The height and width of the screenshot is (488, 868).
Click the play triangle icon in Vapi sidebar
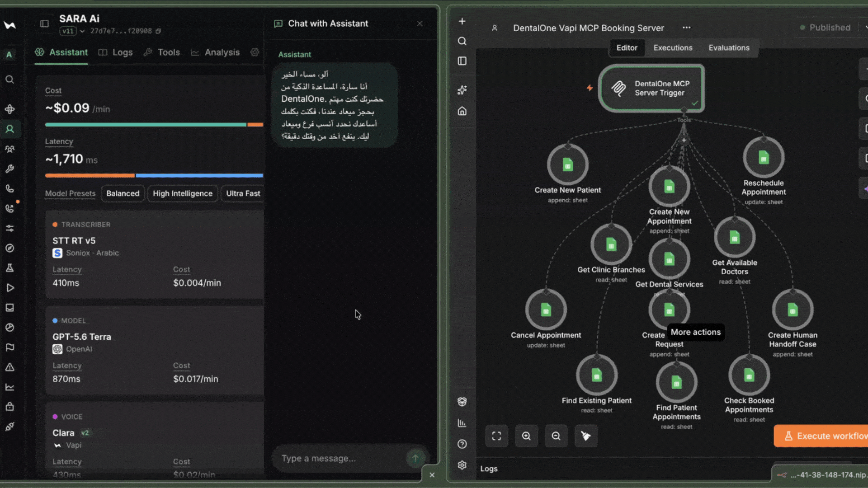tap(9, 288)
